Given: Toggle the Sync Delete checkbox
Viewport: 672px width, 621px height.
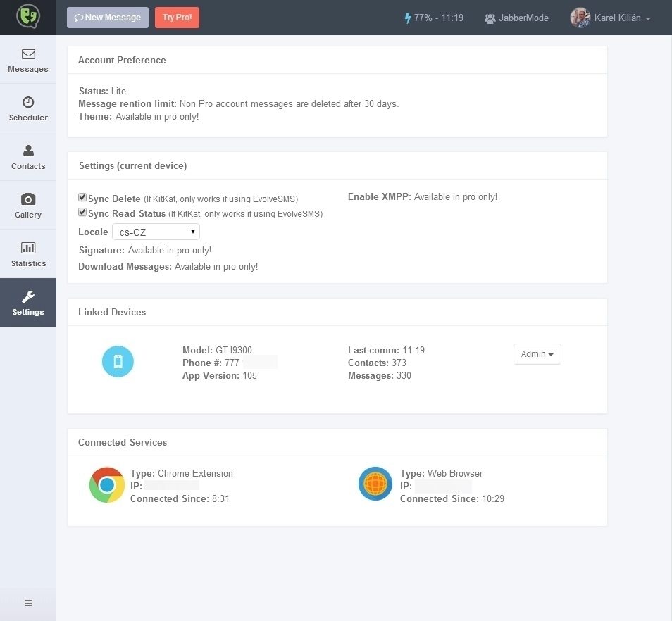Looking at the screenshot, I should point(82,197).
